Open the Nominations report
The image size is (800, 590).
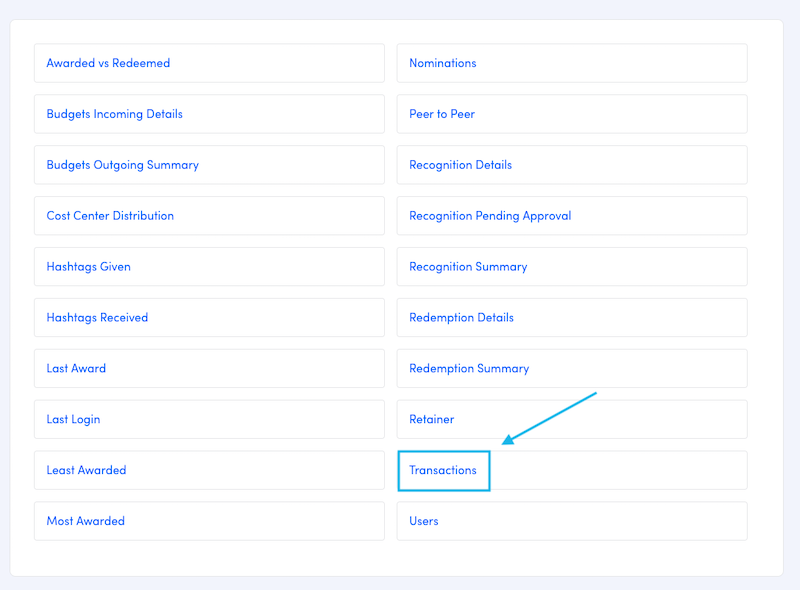442,63
